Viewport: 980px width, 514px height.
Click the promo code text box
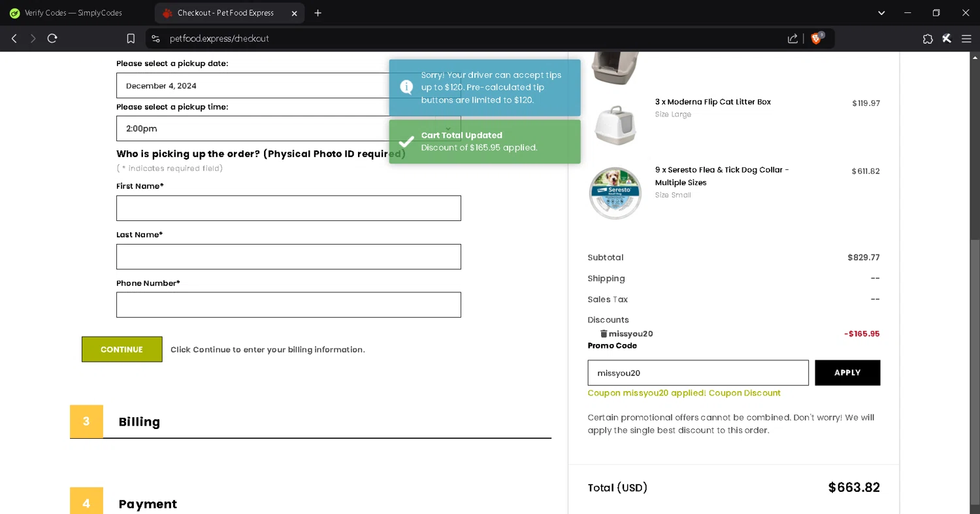[x=698, y=373]
